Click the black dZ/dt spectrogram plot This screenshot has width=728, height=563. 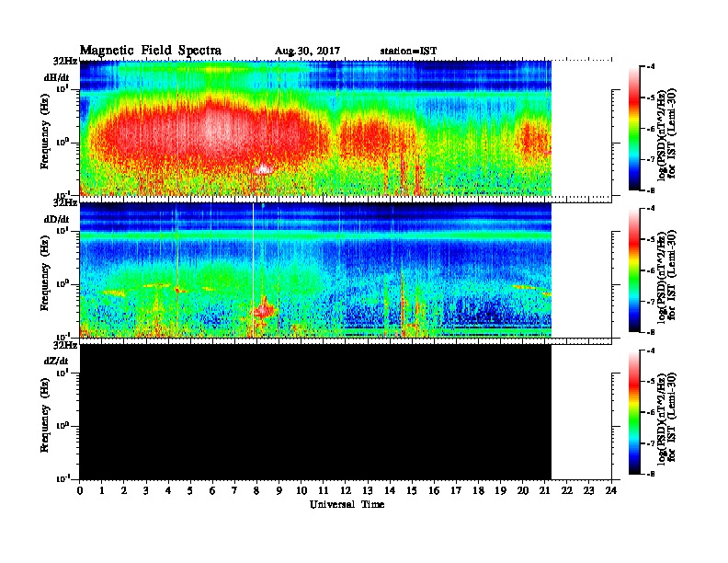[315, 412]
